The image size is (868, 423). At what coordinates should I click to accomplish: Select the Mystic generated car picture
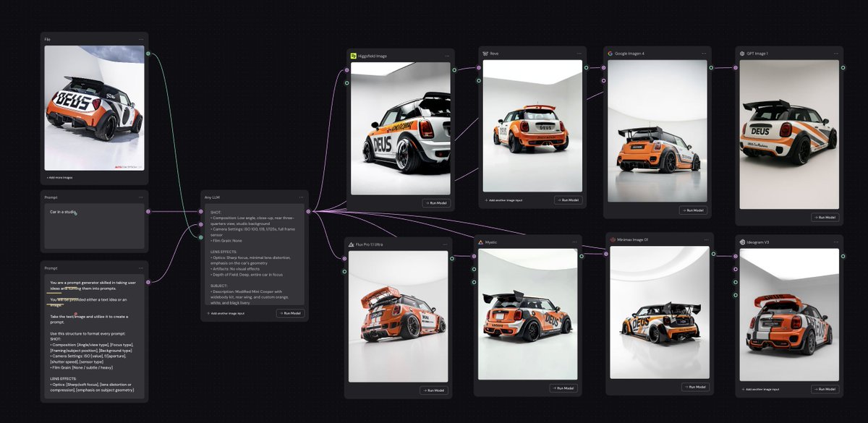pyautogui.click(x=528, y=315)
